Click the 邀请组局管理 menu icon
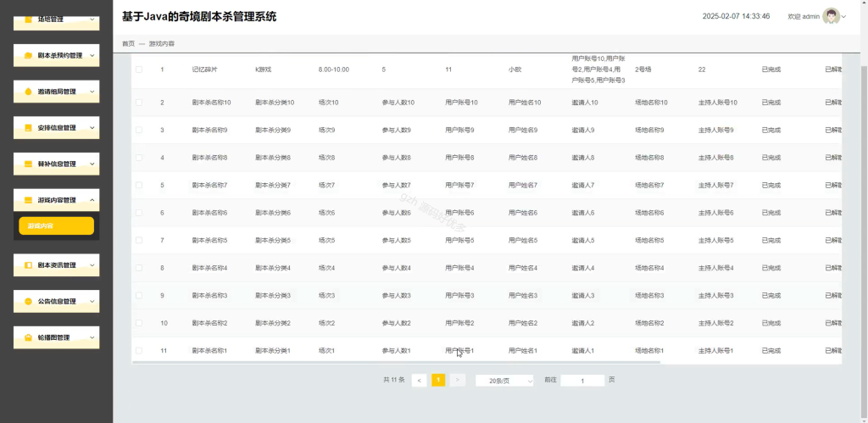 coord(28,92)
